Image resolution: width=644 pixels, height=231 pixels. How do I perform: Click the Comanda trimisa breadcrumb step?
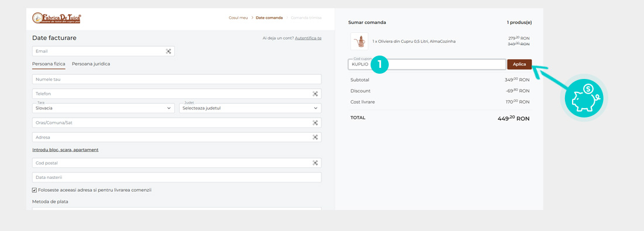(306, 18)
